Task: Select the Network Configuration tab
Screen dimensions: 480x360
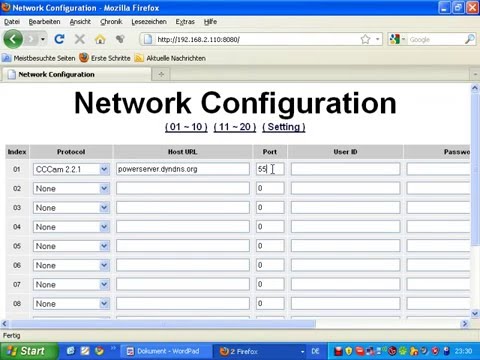Action: pyautogui.click(x=77, y=74)
